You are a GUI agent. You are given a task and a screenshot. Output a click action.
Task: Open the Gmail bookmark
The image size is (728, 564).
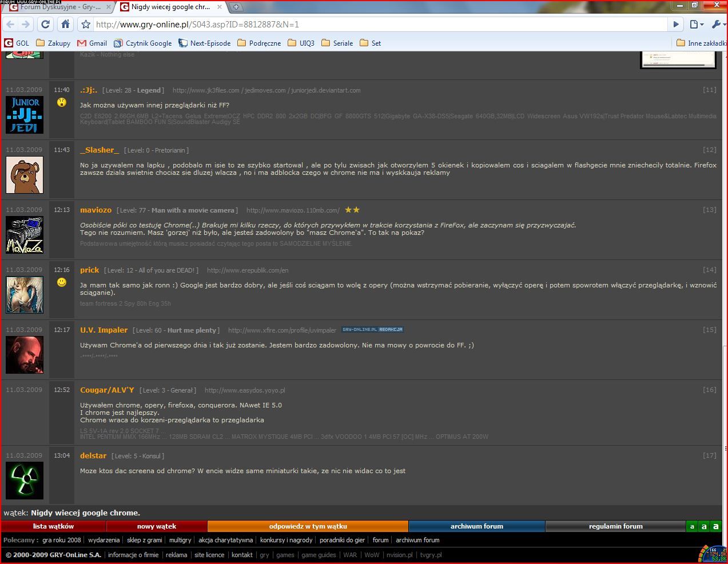click(92, 43)
